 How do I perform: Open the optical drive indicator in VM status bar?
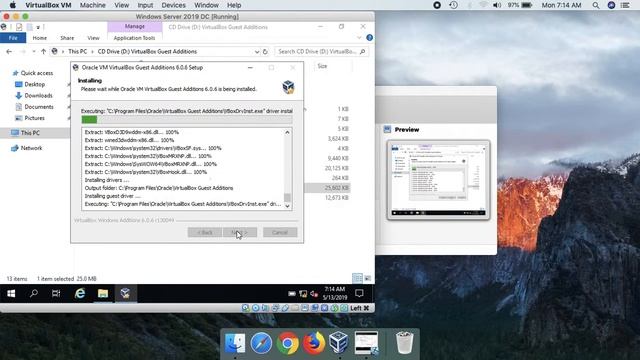256,308
